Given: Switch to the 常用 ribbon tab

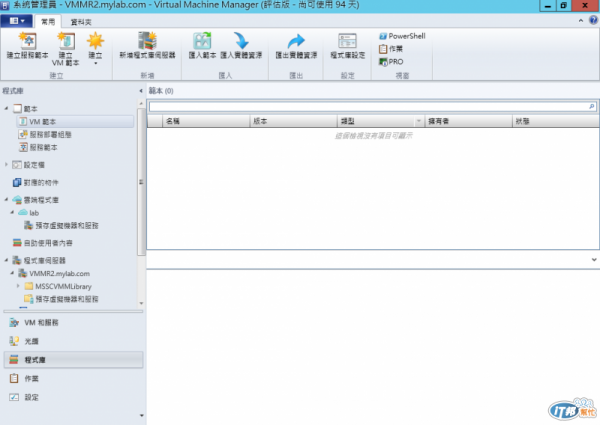Looking at the screenshot, I should pyautogui.click(x=48, y=22).
